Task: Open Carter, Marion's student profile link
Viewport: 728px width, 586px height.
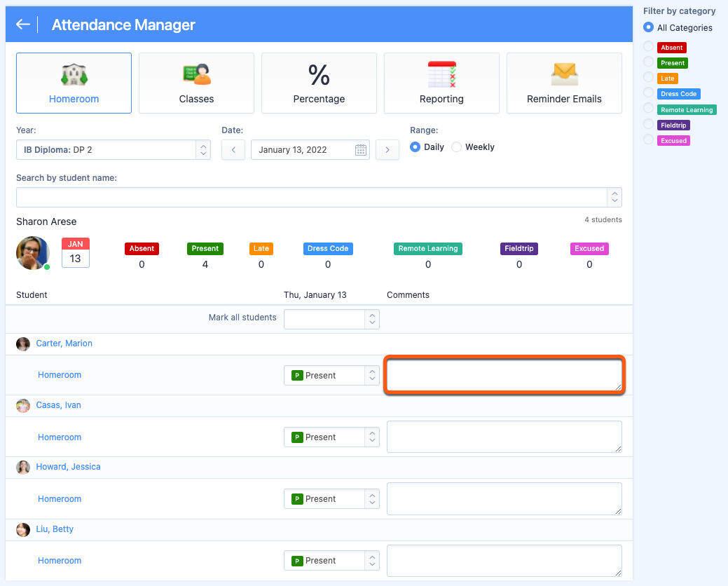Action: 64,343
